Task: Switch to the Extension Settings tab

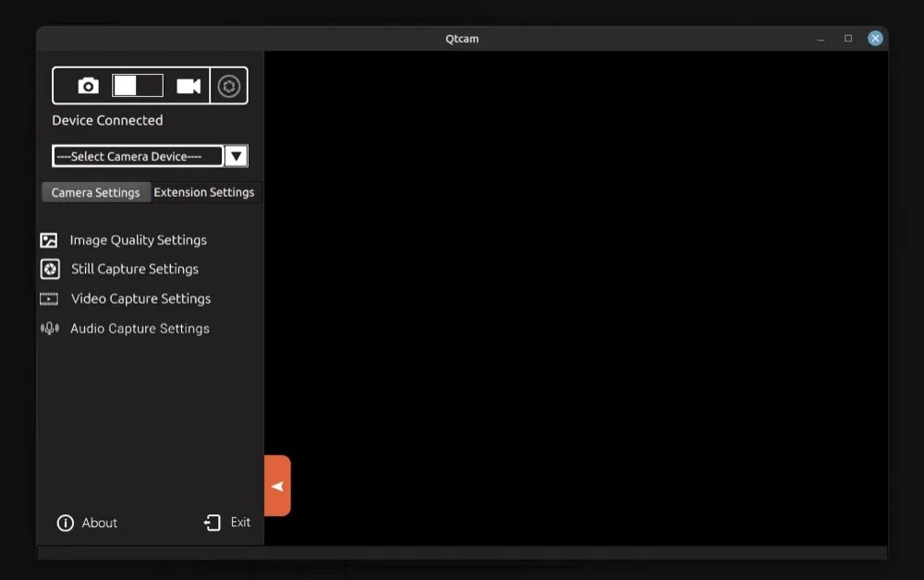Action: [204, 192]
